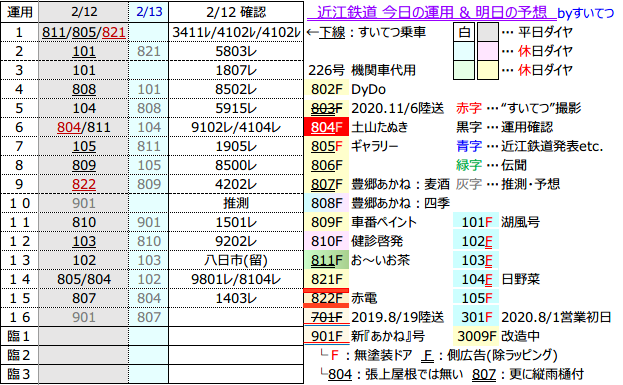The width and height of the screenshot is (623, 385).
Task: Select the '2/12 確認' column header
Action: 236,12
